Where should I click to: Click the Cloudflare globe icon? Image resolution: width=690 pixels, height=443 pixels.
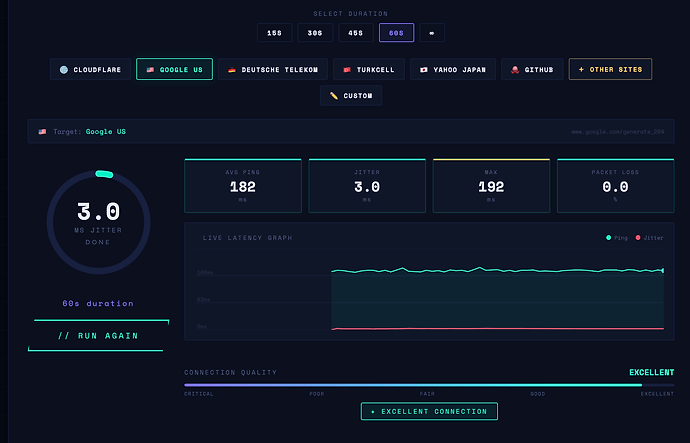coord(64,70)
